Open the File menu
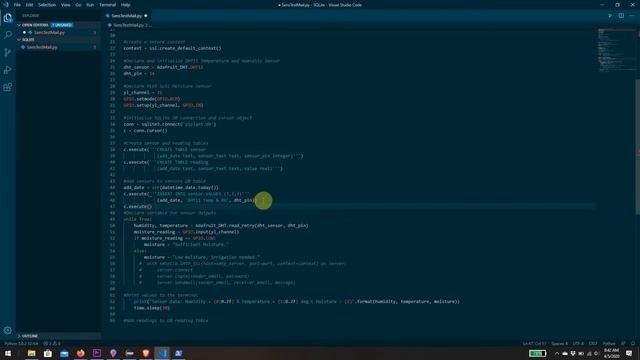 (17, 5)
